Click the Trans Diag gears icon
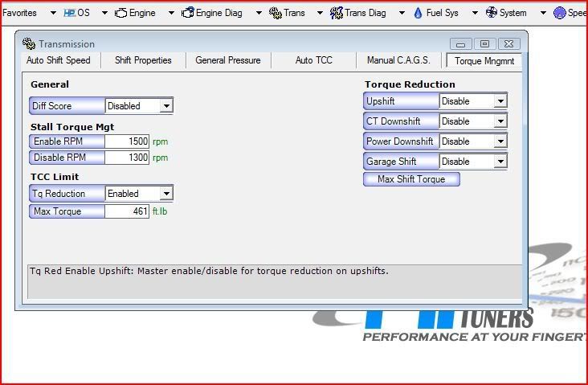The image size is (588, 385). [337, 13]
